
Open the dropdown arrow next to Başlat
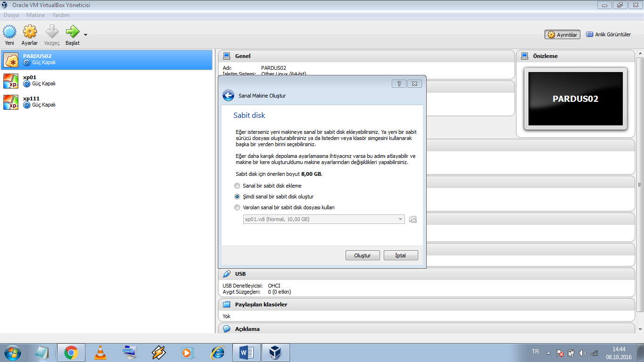[85, 35]
